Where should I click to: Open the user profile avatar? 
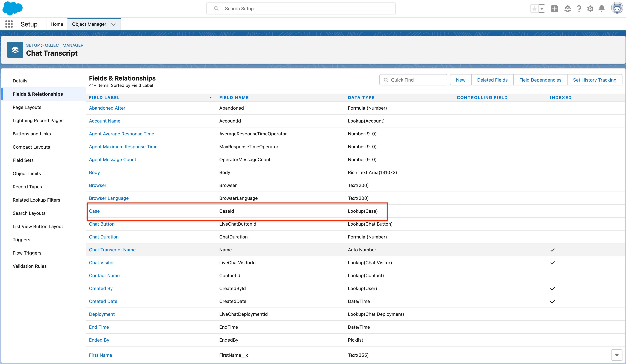tap(617, 8)
